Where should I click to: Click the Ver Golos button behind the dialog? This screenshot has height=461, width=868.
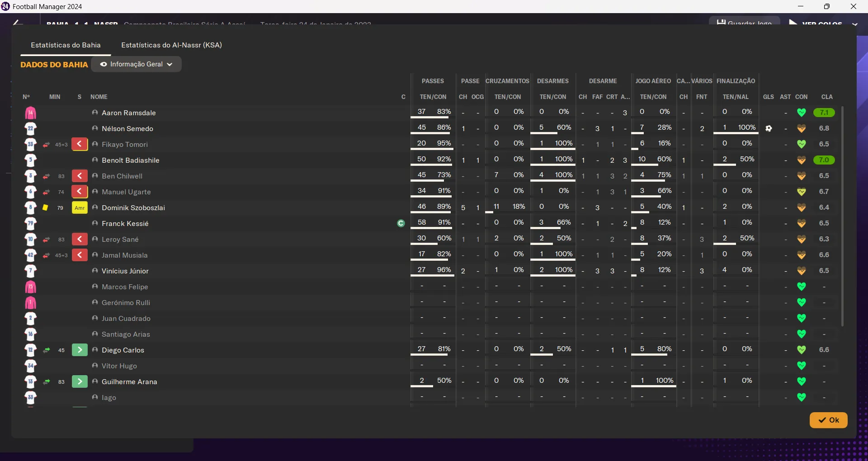tap(816, 23)
